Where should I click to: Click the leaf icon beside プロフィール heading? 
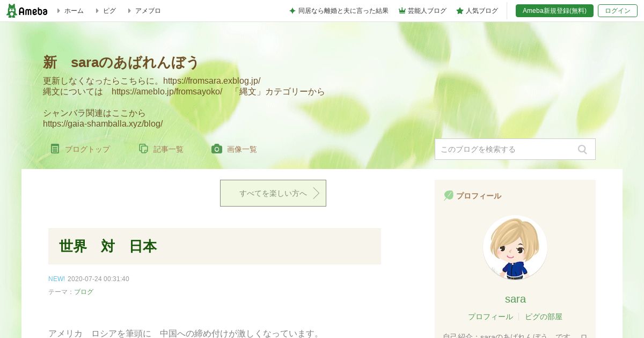coord(449,195)
